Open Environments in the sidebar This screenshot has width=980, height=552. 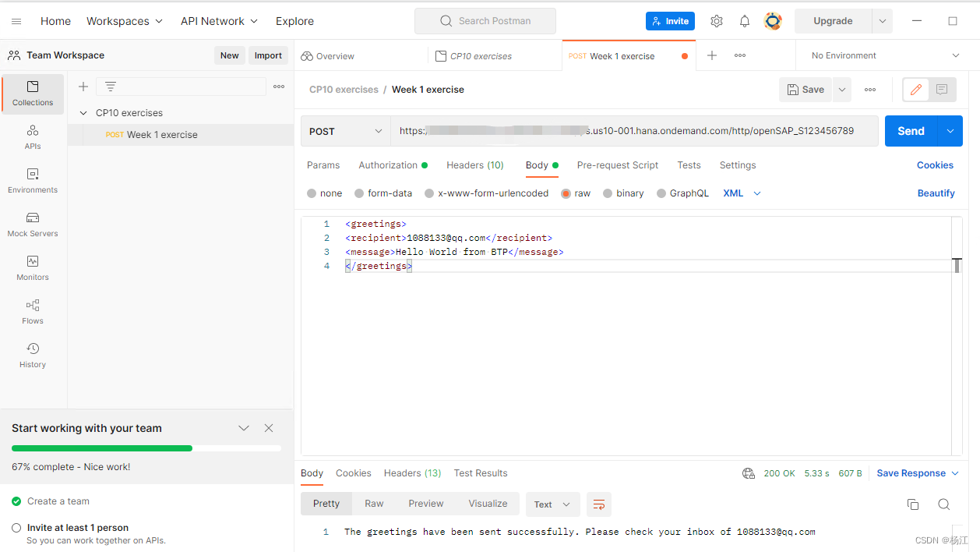[x=33, y=181]
